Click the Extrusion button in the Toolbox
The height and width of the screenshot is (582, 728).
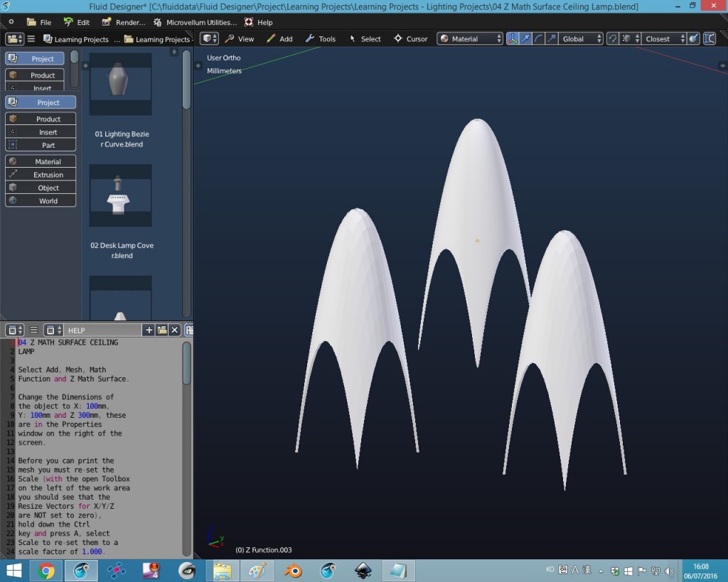click(x=40, y=174)
